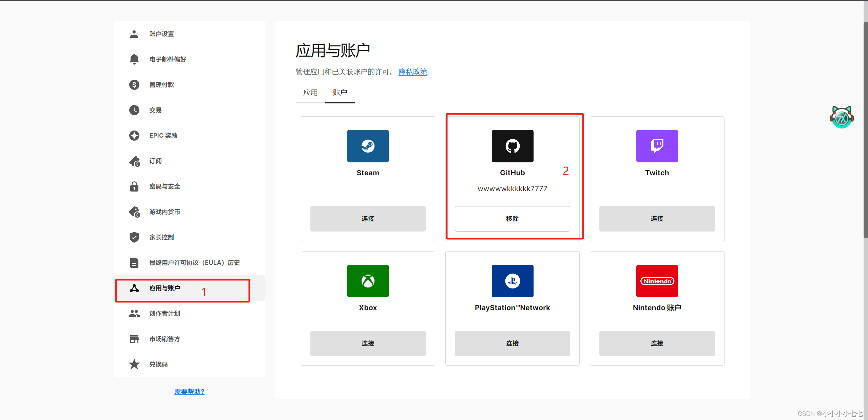Click the lock icon for 密码与安全
Screen dimensions: 868x420
pyautogui.click(x=134, y=186)
